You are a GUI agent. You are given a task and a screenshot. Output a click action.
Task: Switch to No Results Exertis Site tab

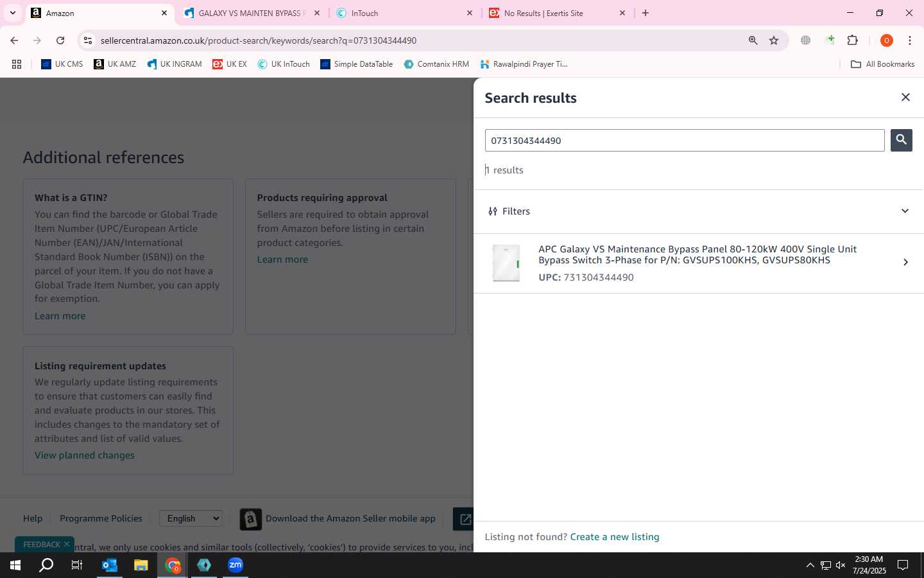click(x=557, y=13)
